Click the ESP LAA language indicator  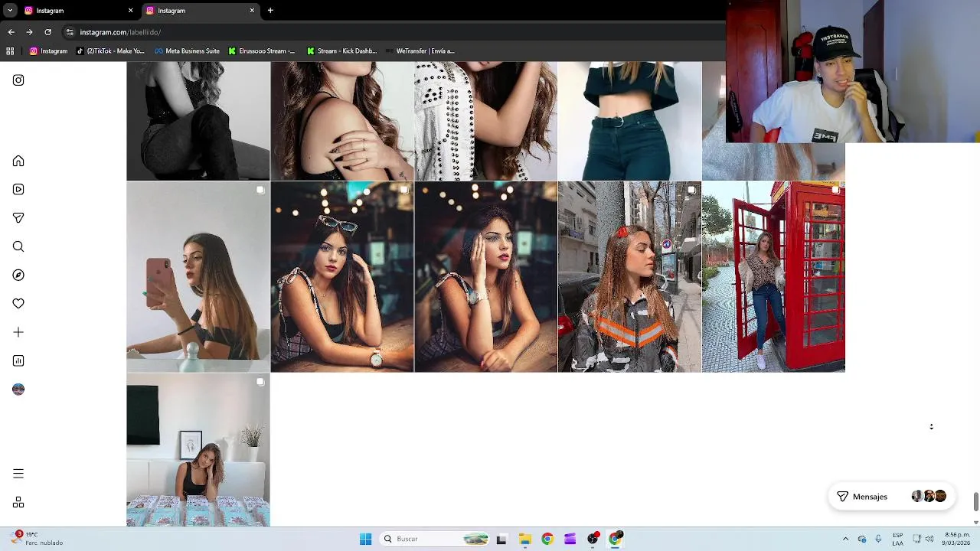[897, 539]
